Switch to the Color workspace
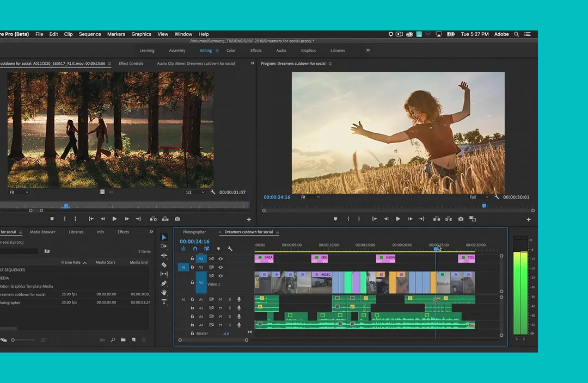This screenshot has height=383, width=588. (x=231, y=51)
